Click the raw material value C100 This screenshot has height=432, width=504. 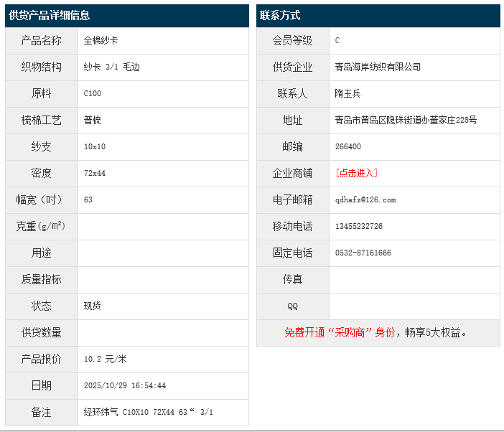pyautogui.click(x=93, y=93)
